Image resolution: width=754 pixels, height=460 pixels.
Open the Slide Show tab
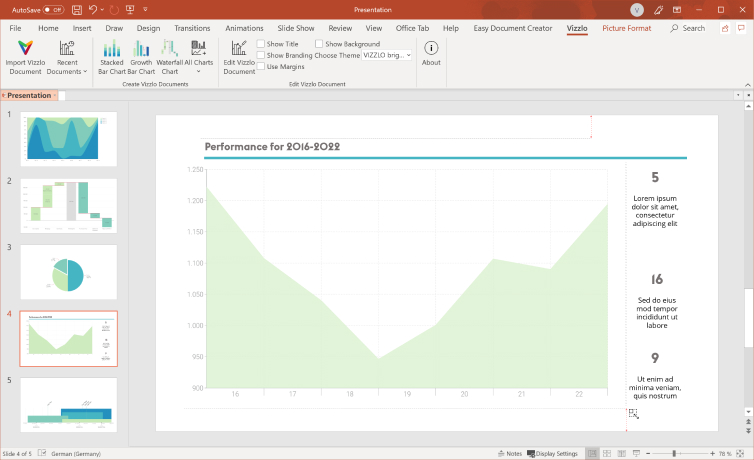[296, 28]
